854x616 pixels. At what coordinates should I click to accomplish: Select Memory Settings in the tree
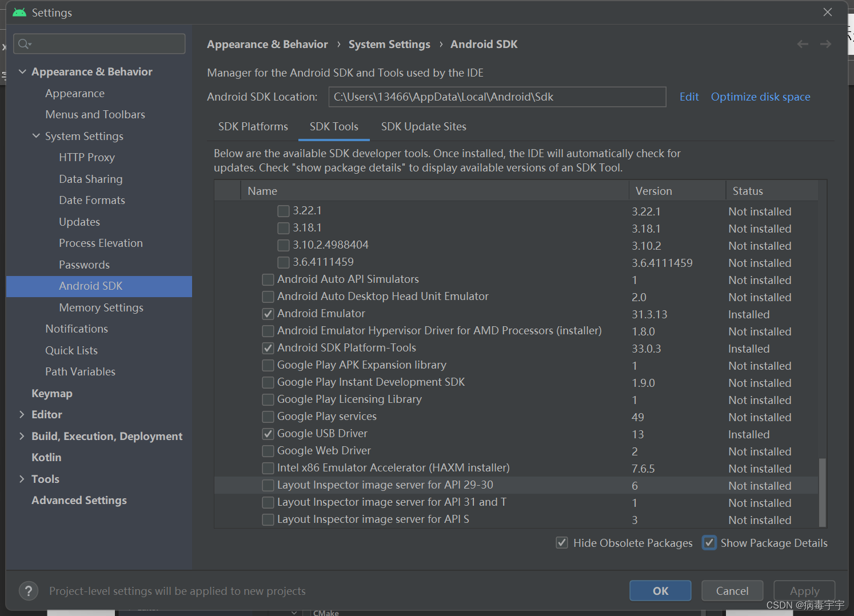(x=101, y=307)
